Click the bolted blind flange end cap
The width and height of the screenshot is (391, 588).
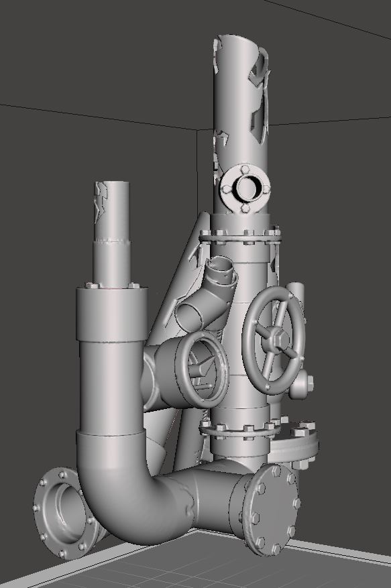point(271,510)
